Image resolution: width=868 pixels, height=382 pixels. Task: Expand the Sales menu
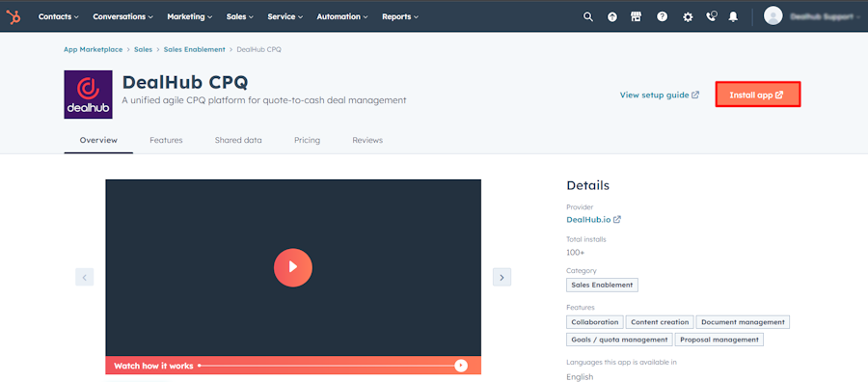tap(240, 16)
